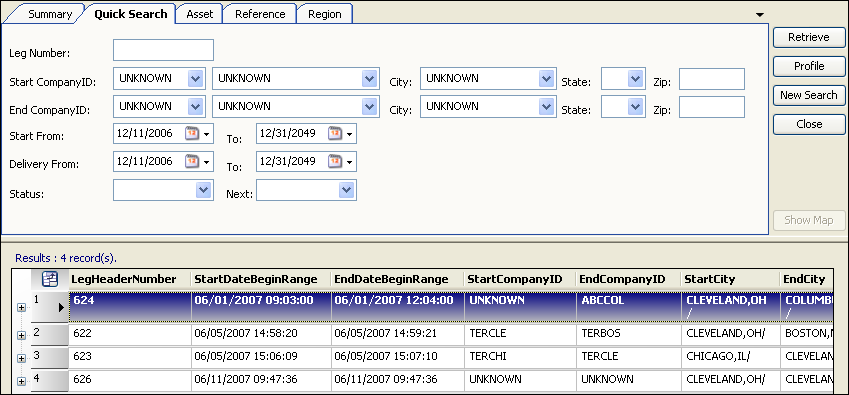This screenshot has height=395, width=849.
Task: Open the tab list arrow at top right
Action: (x=760, y=15)
